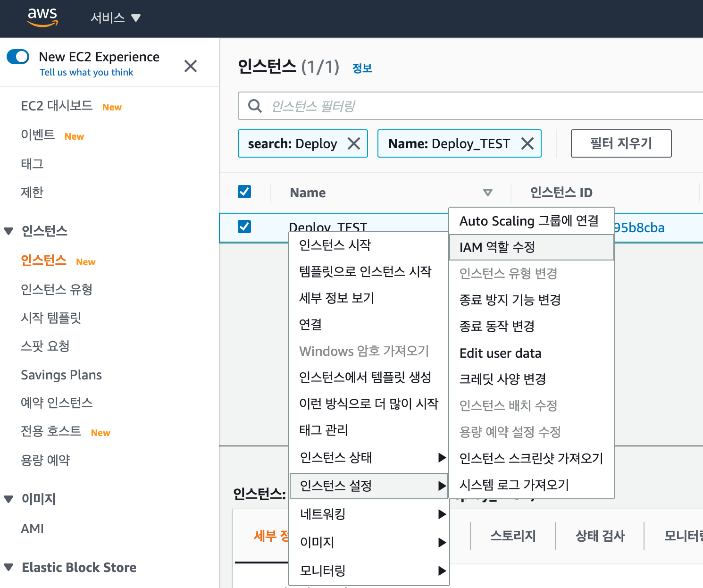Open 스팟 요청 in the sidebar
The width and height of the screenshot is (703, 588).
click(45, 346)
